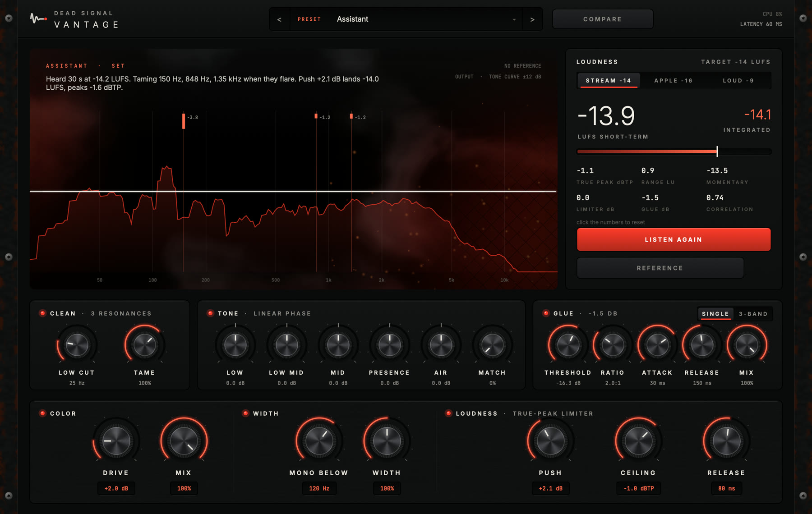Reset the -1.1 true peak readout

tap(585, 170)
